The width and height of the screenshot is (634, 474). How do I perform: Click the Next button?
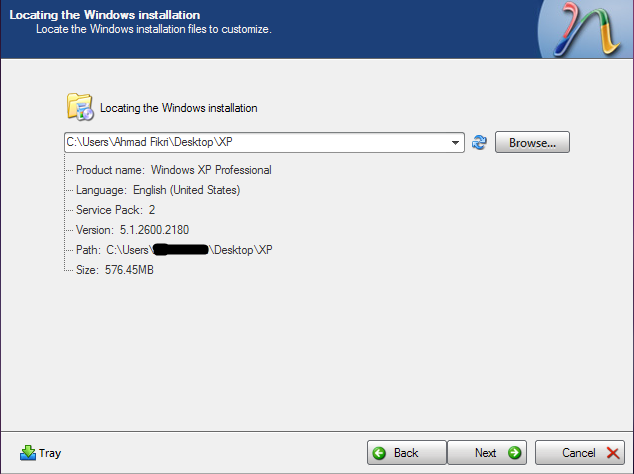point(487,453)
